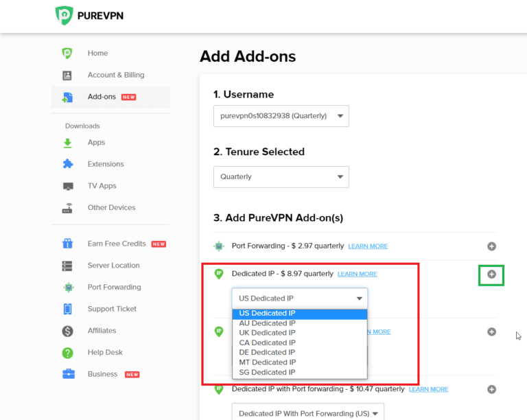Open Learn More link for Port Forwarding
527x420 pixels.
tap(368, 246)
